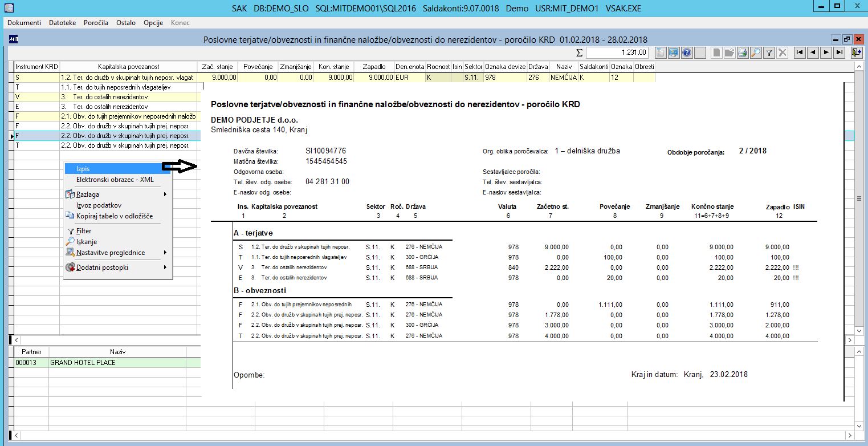Click partner code 000013
This screenshot has height=446, width=868.
(31, 363)
